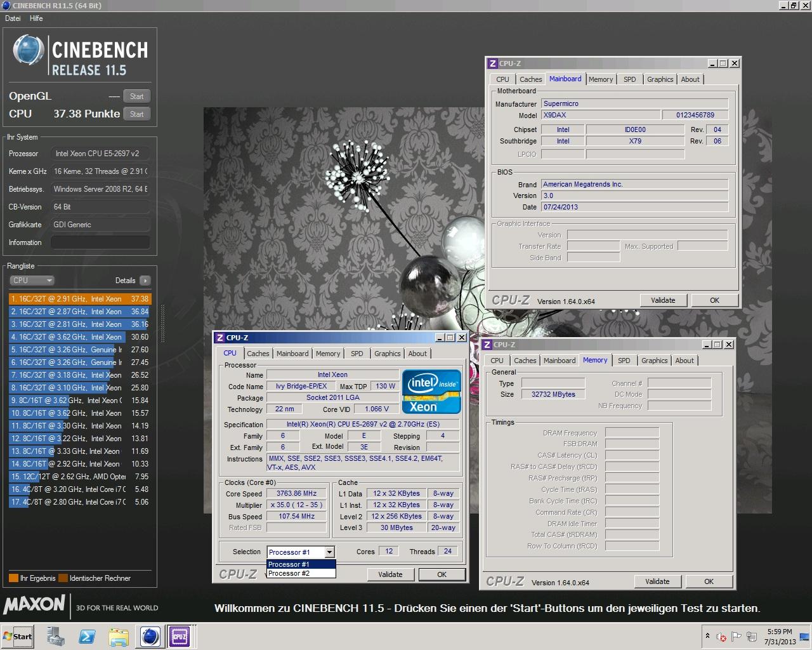Click OK in Mainboard CPU-Z window

click(714, 300)
